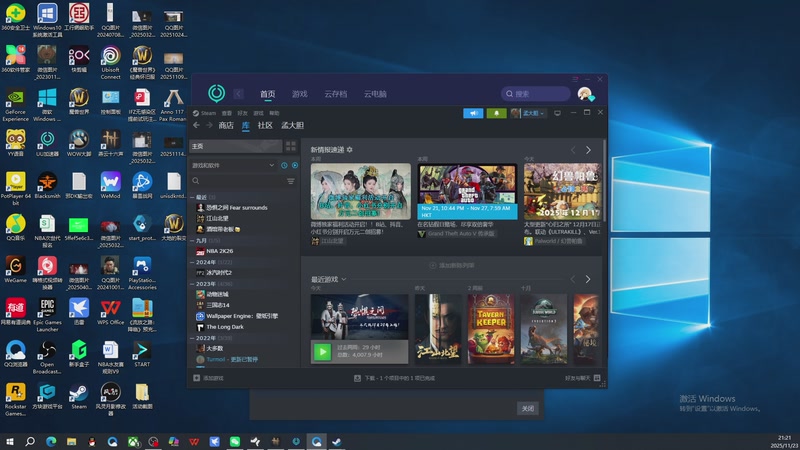Open Steam 社区 community tab

(265, 125)
